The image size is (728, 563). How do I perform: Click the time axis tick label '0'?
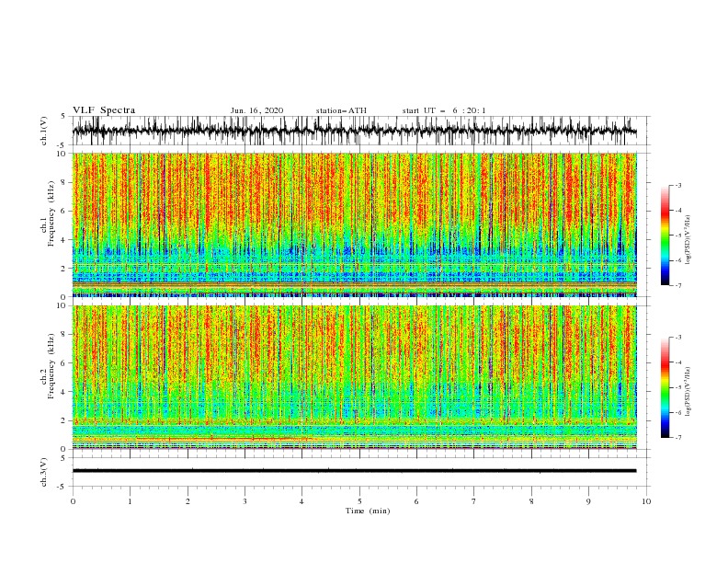[x=73, y=501]
